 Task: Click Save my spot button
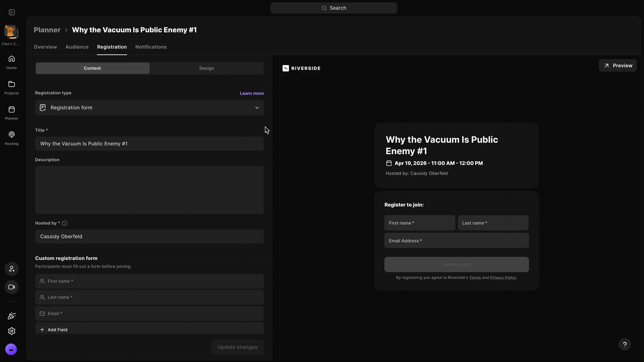[x=457, y=264]
